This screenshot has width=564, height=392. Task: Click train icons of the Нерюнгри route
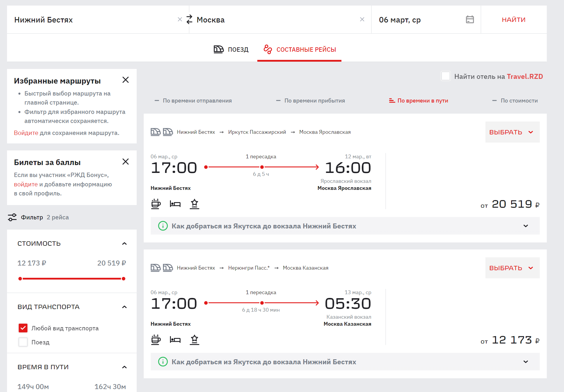162,268
